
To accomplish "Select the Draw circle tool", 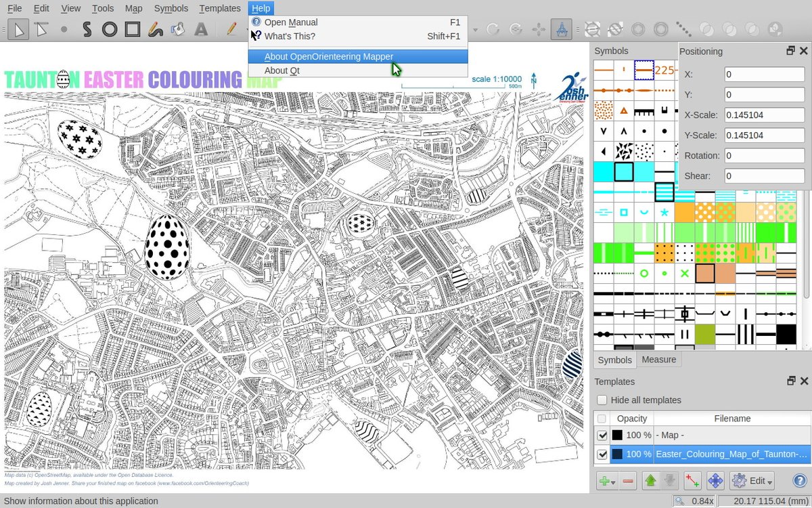I will tap(110, 29).
